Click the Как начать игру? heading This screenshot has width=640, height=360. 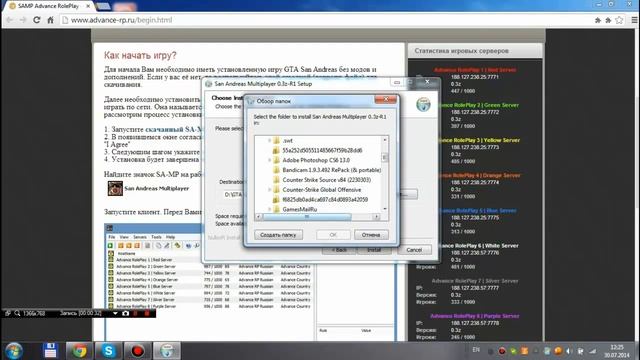point(140,56)
